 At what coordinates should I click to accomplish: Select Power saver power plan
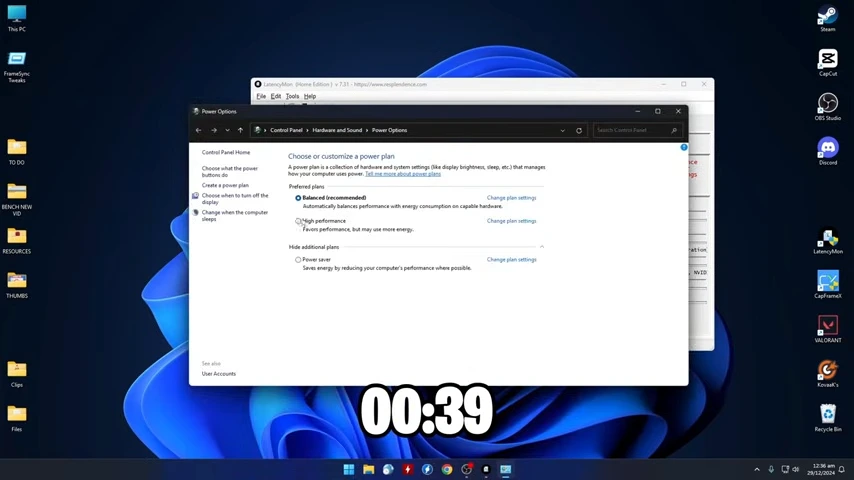(298, 260)
